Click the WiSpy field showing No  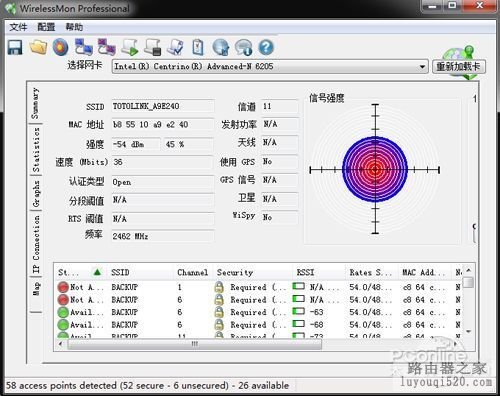tap(279, 217)
